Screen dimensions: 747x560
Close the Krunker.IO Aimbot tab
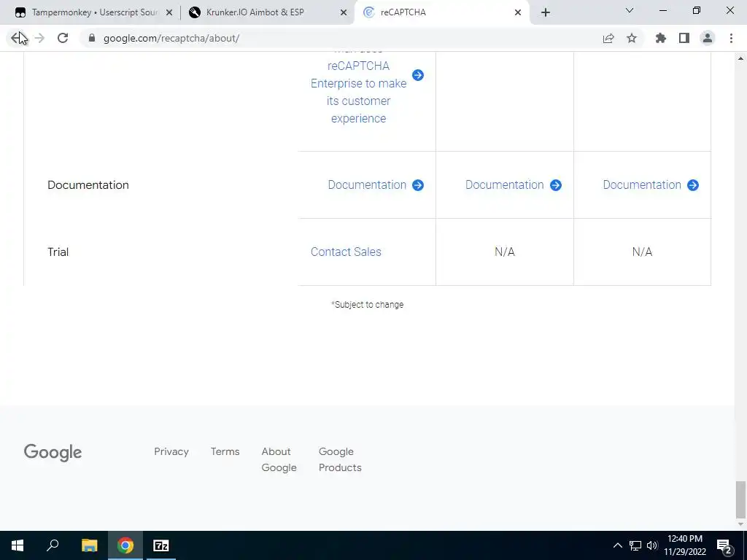pos(344,13)
